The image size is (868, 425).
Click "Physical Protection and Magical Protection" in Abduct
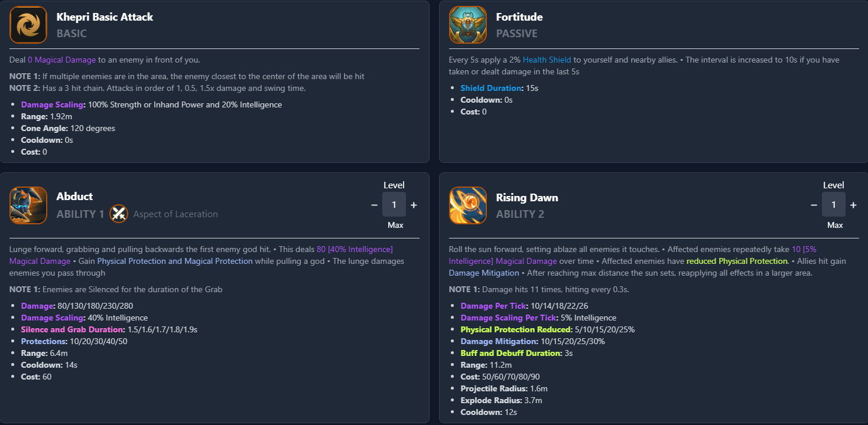pyautogui.click(x=175, y=261)
